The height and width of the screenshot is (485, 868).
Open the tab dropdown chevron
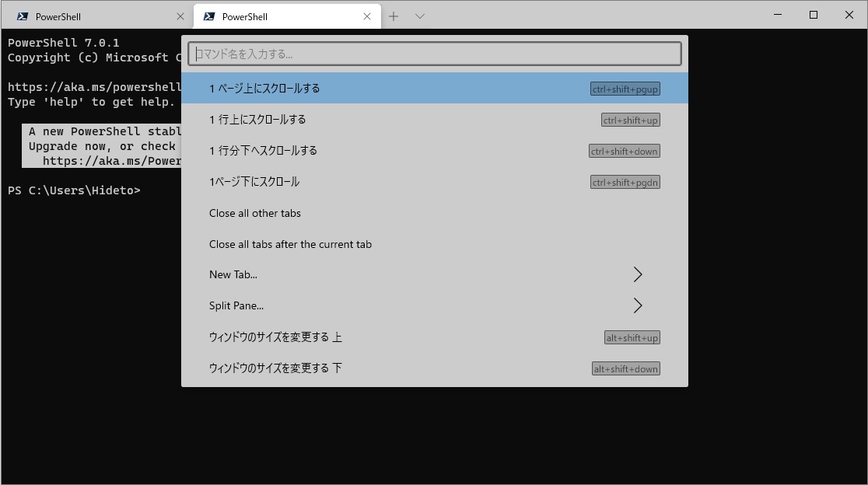pos(419,16)
